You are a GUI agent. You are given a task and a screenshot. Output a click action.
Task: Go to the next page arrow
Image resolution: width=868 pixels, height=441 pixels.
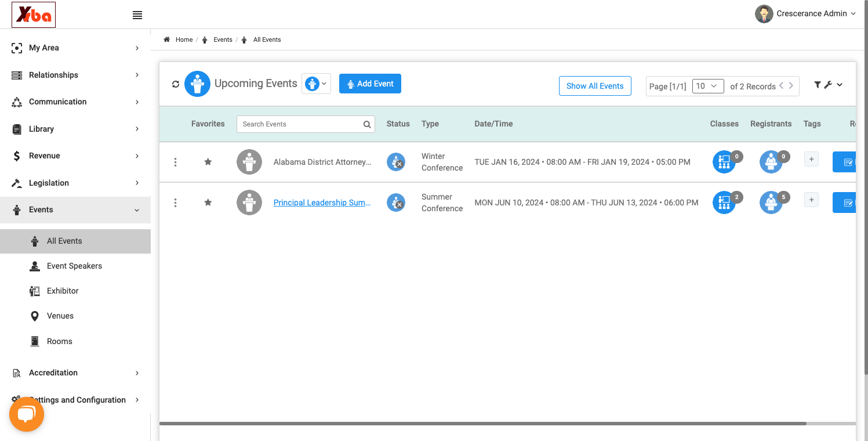pyautogui.click(x=791, y=85)
